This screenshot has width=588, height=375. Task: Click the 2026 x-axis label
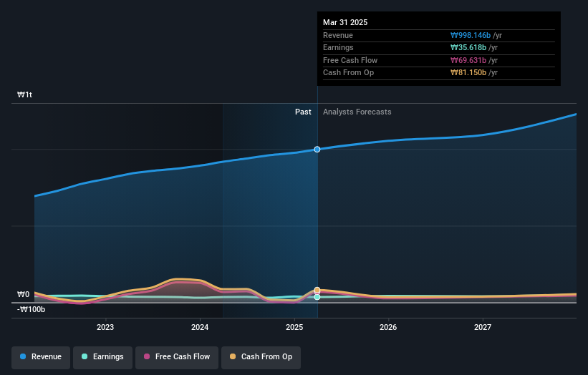pyautogui.click(x=388, y=328)
